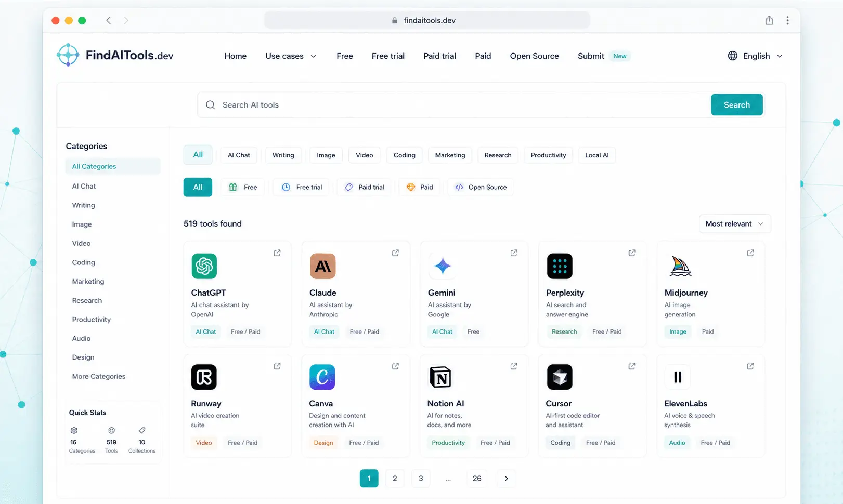Select All Categories in sidebar

pyautogui.click(x=113, y=166)
